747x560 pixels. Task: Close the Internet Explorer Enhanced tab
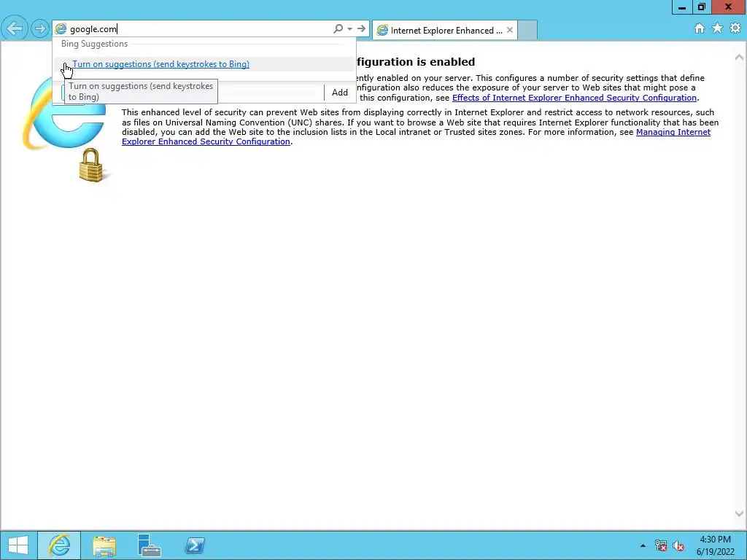click(x=510, y=30)
